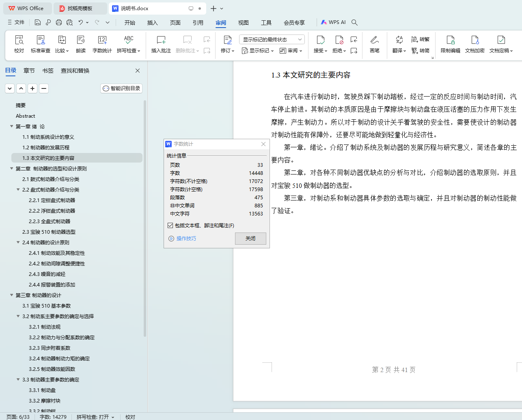Viewport: 522px width, 420px height.
Task: Open print preview from quick access bar
Action: [x=69, y=22]
